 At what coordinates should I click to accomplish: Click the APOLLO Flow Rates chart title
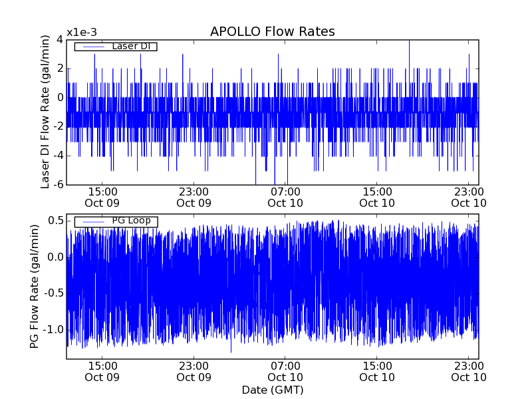click(x=272, y=32)
